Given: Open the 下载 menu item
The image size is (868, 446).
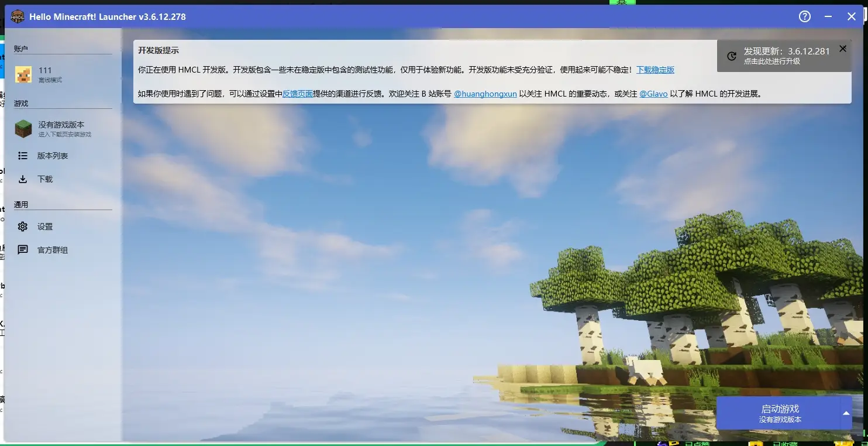Looking at the screenshot, I should [63, 179].
